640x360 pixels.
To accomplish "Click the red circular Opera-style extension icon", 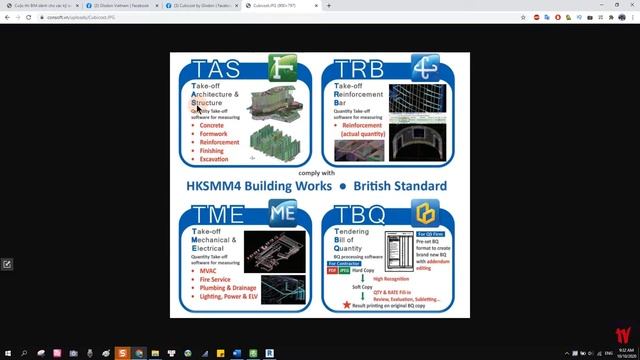I will [558, 18].
